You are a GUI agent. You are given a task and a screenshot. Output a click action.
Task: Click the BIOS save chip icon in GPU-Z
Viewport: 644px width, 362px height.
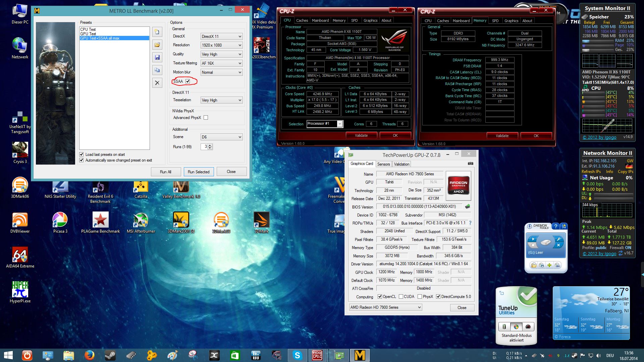click(x=468, y=206)
